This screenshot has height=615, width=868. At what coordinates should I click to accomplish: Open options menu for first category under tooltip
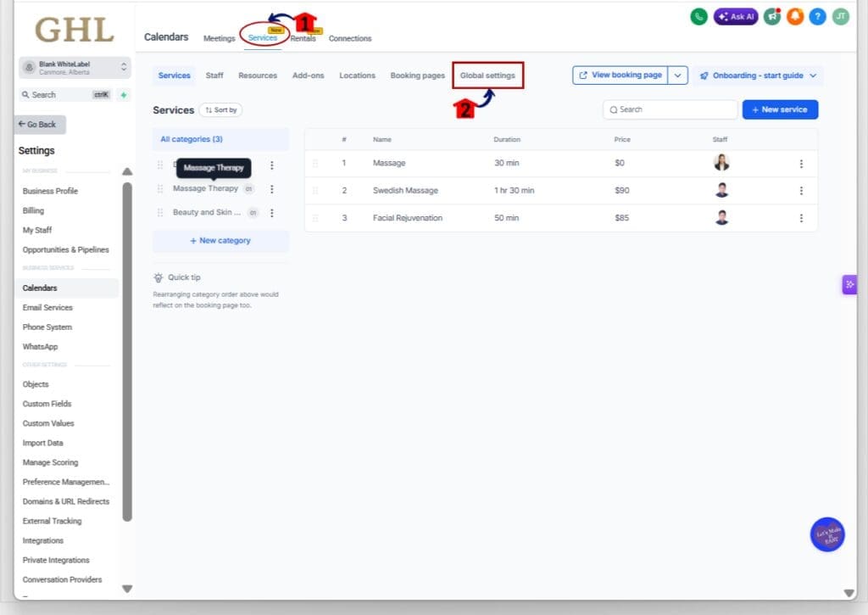point(272,165)
